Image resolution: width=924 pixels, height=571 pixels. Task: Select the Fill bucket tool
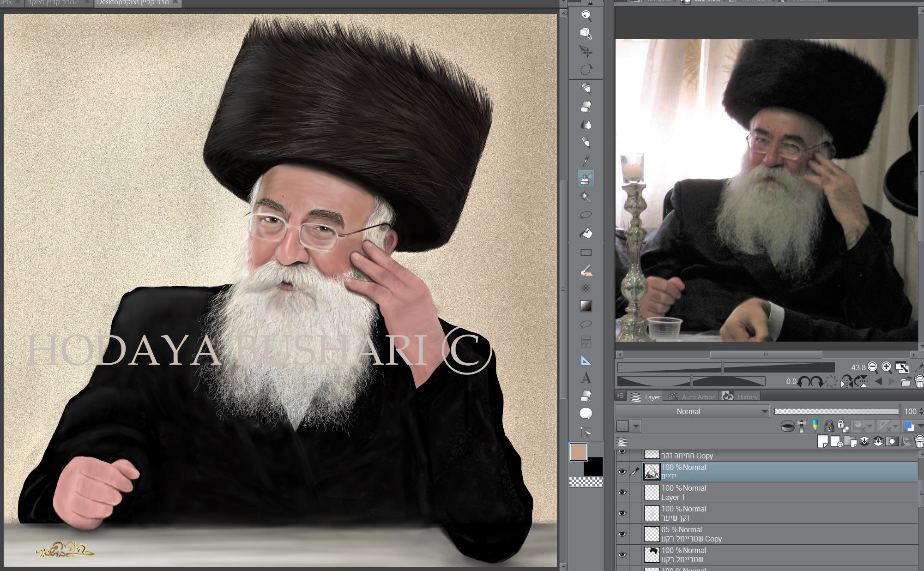(x=586, y=233)
